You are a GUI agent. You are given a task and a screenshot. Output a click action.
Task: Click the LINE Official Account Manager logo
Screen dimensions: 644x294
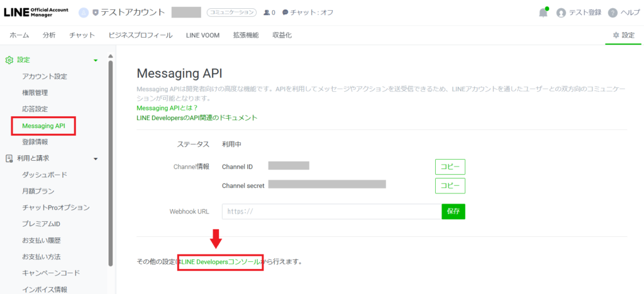(x=35, y=12)
